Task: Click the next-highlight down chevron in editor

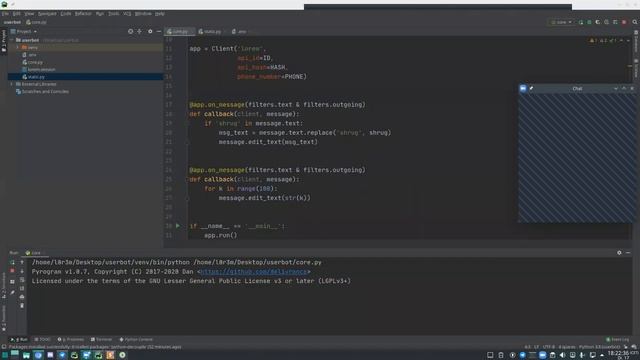Action: click(x=628, y=40)
